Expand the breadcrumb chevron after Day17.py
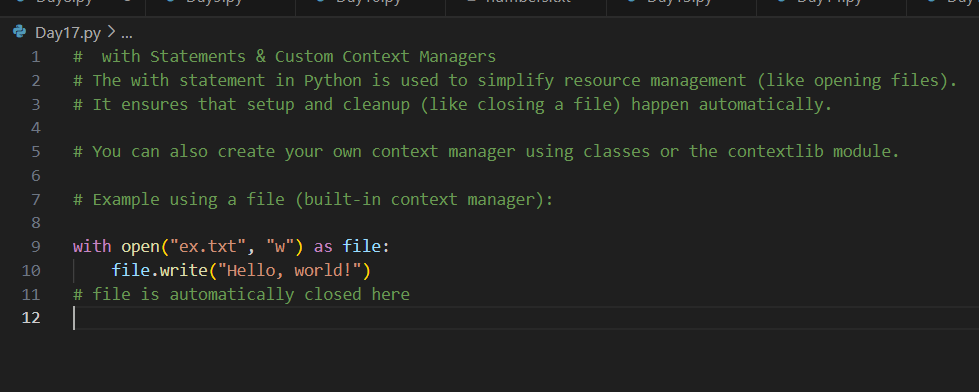Screen dimensions: 979x392 (111, 32)
